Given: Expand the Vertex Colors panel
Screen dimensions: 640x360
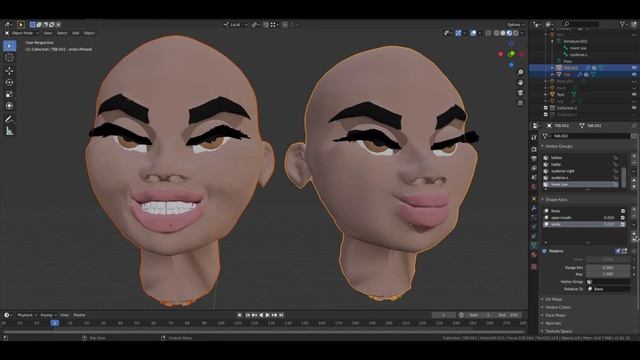Looking at the screenshot, I should click(x=558, y=307).
